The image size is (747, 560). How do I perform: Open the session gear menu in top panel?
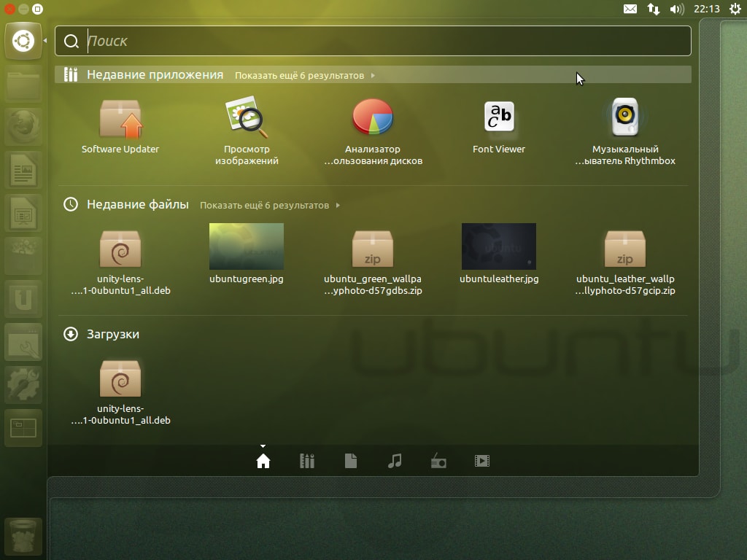(735, 9)
